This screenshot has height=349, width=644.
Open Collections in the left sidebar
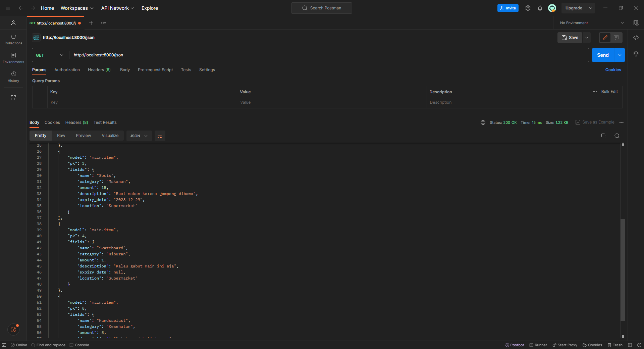tap(13, 39)
